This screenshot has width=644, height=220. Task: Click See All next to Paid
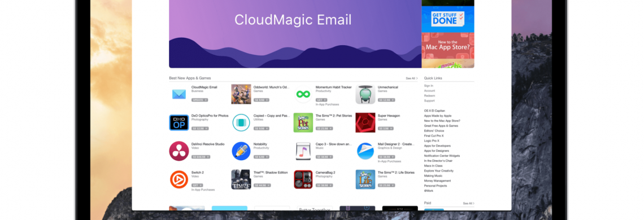(x=469, y=203)
